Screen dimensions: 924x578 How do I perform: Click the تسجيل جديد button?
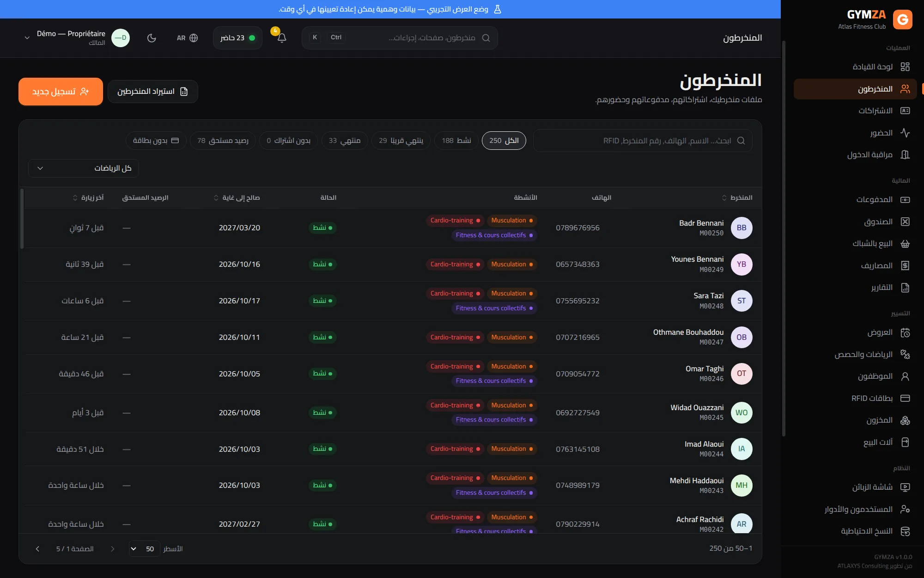[61, 92]
